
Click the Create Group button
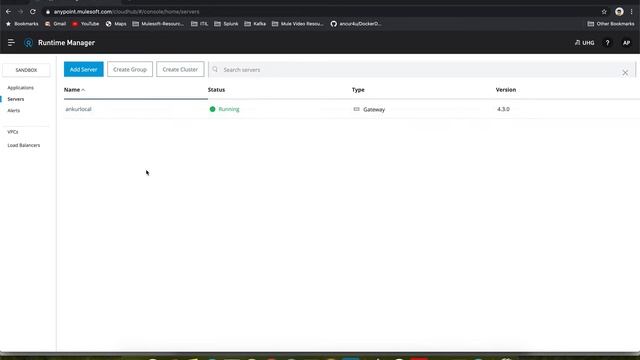130,69
